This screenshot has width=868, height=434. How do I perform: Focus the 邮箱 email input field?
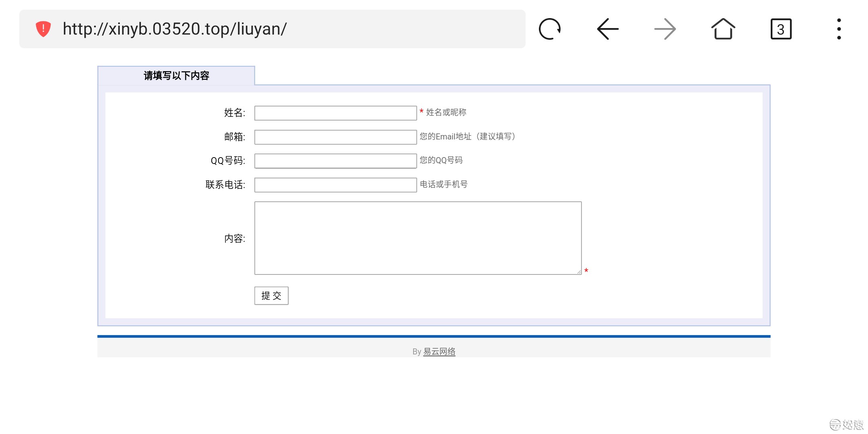[335, 137]
